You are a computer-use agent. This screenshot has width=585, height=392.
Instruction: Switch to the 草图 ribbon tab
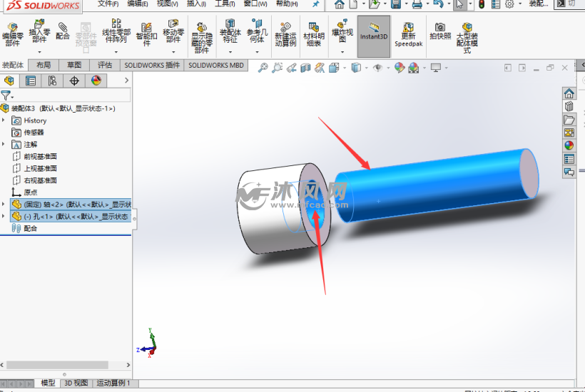[x=74, y=65]
